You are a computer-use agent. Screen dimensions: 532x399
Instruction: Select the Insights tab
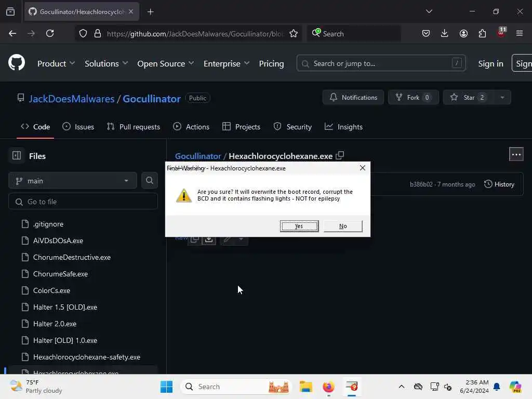(x=344, y=127)
